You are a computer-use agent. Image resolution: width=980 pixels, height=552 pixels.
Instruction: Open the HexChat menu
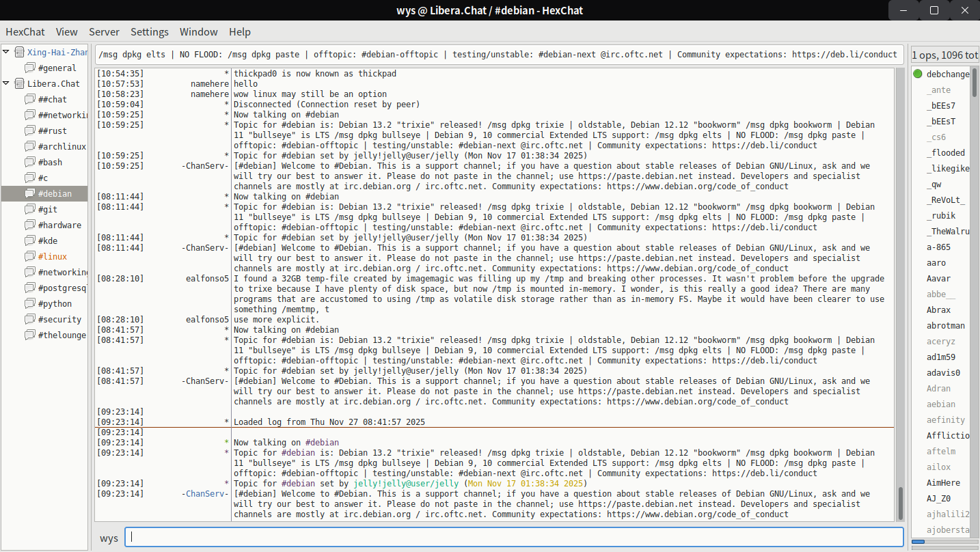pyautogui.click(x=25, y=32)
